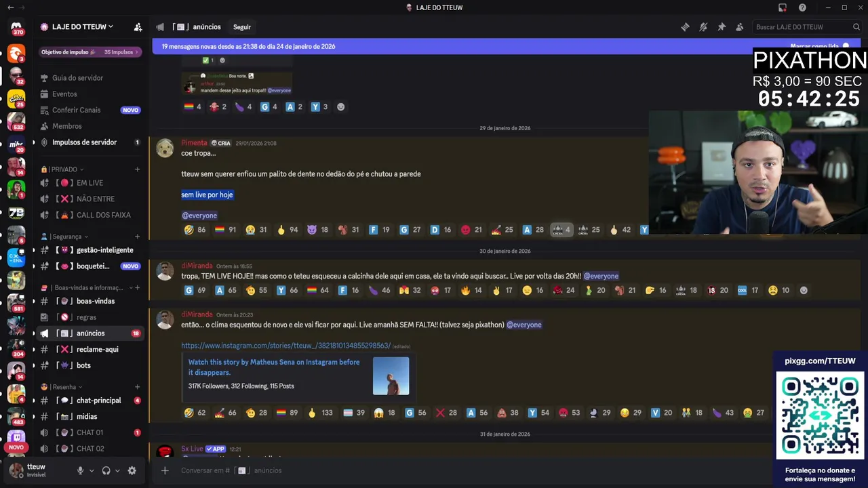Toggle rainbow flag reaction with 91 count
The image size is (868, 488).
tap(226, 230)
